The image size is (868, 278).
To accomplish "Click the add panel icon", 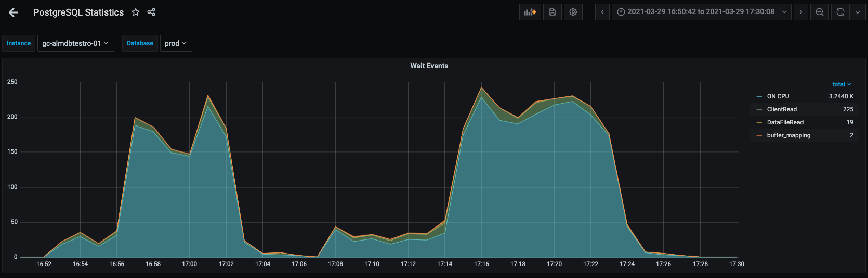I will (x=530, y=12).
